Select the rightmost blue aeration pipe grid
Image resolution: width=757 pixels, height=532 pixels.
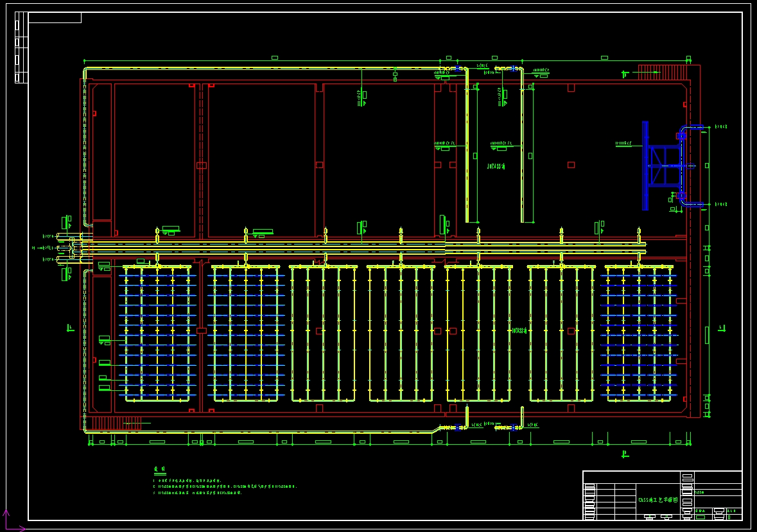(x=639, y=334)
